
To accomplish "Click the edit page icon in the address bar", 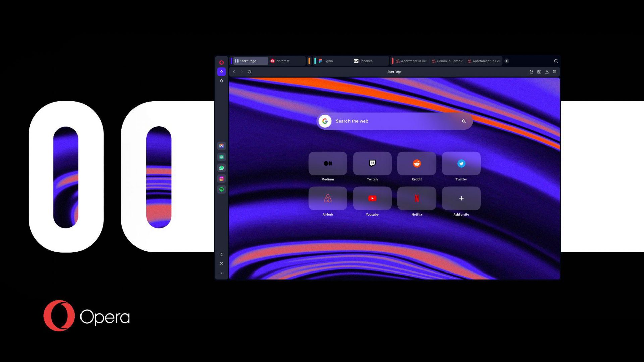I will pyautogui.click(x=531, y=72).
